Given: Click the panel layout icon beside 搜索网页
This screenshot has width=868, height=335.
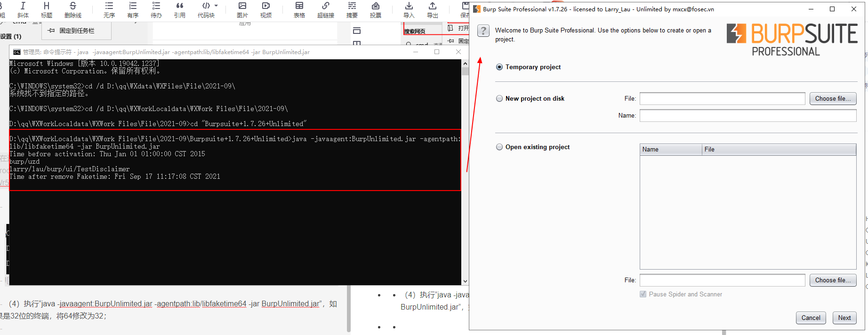Looking at the screenshot, I should [x=357, y=31].
